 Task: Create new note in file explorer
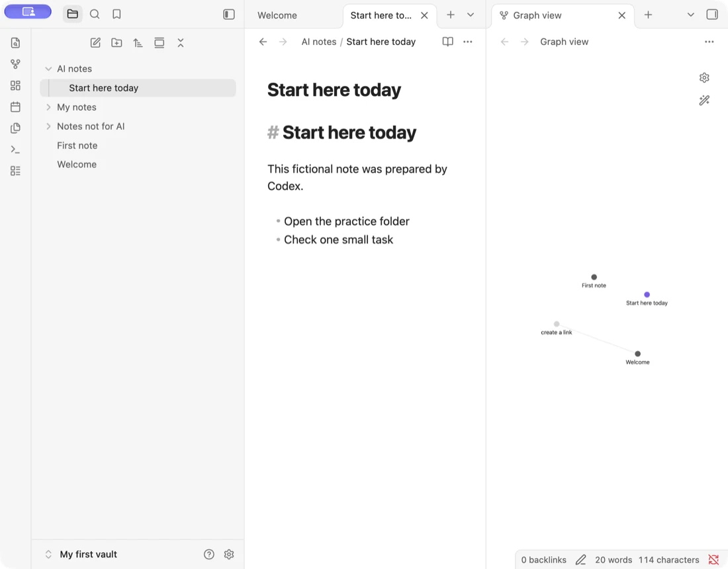click(95, 43)
